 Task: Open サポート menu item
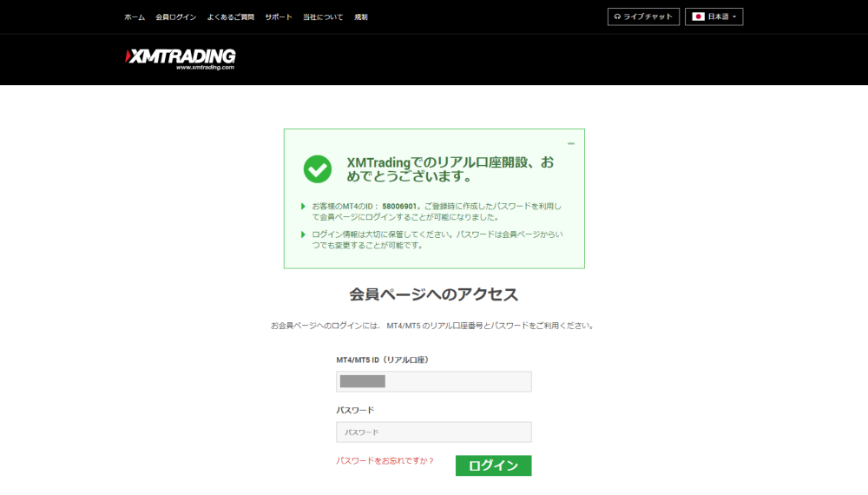tap(279, 17)
